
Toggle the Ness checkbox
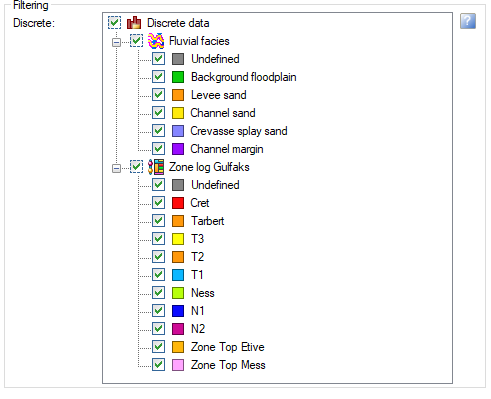158,293
